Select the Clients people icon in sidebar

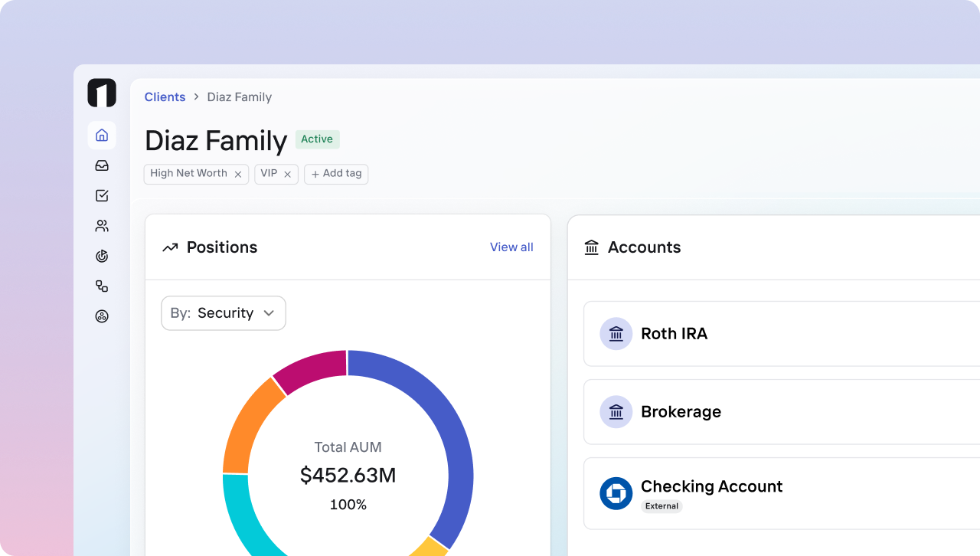tap(101, 225)
